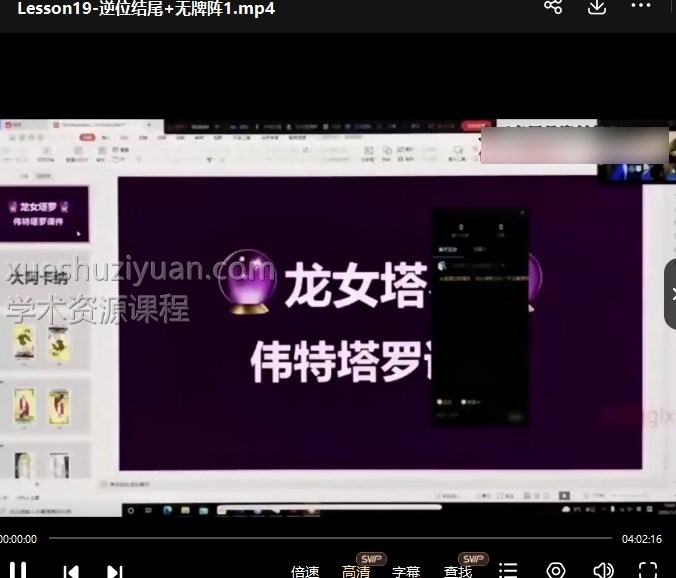Open the 查找 search feature
Image resolution: width=676 pixels, height=578 pixels.
(458, 572)
